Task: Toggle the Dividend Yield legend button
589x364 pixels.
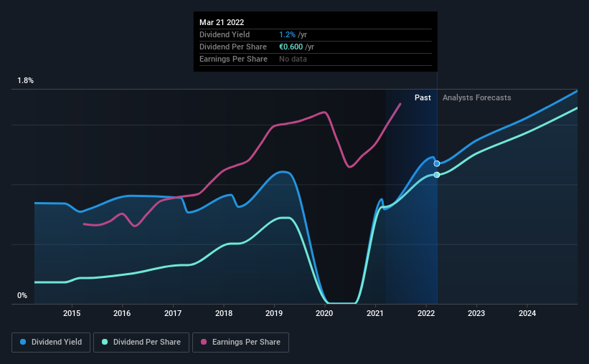Action: 51,343
